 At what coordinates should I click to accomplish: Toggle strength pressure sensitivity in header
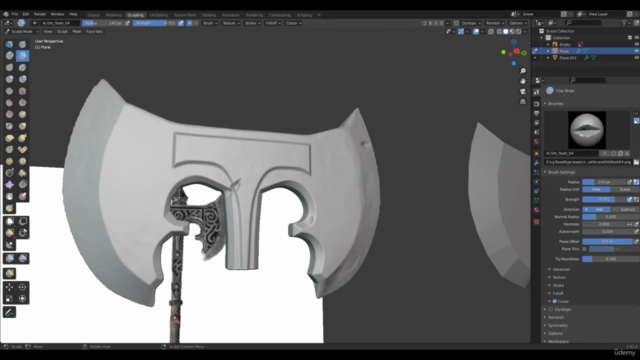pos(181,23)
